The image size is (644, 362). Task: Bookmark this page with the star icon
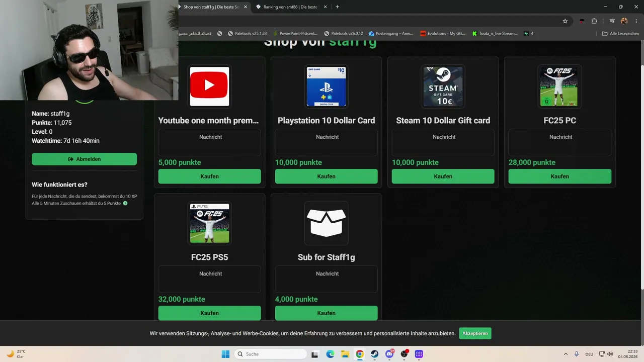point(565,21)
